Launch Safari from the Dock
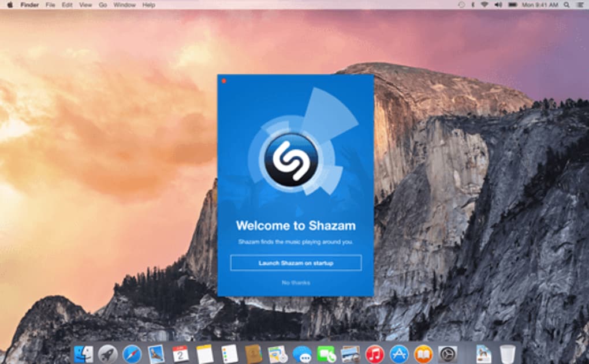 (x=132, y=354)
